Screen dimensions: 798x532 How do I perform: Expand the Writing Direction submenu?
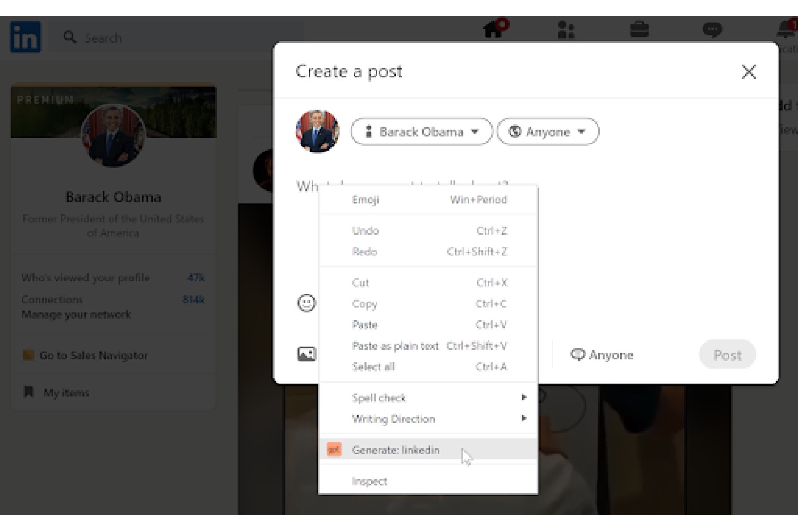(x=428, y=419)
